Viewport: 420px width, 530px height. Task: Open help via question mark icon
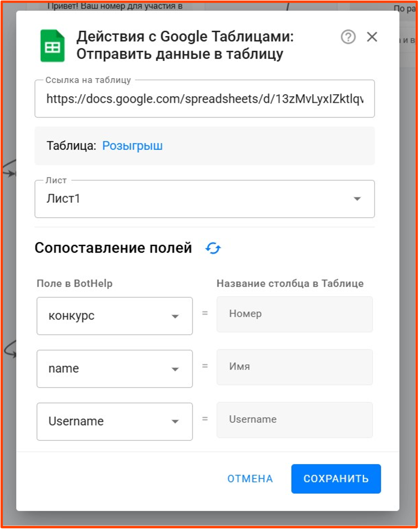click(x=348, y=37)
